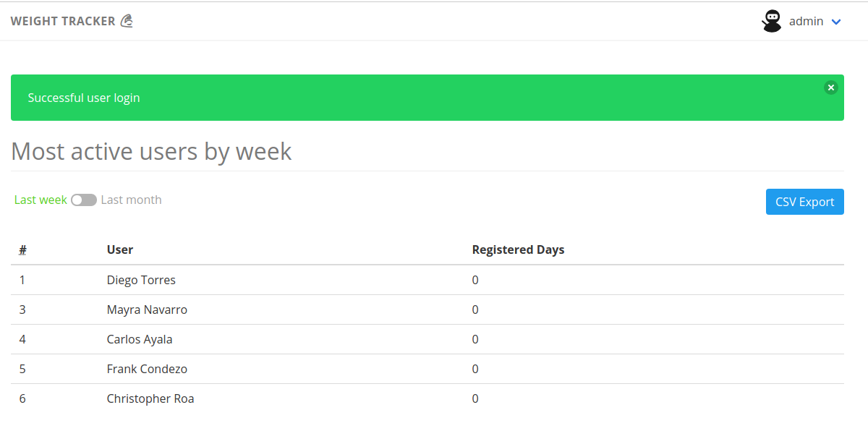Click the Registered Days column header
868x444 pixels.
pyautogui.click(x=518, y=249)
